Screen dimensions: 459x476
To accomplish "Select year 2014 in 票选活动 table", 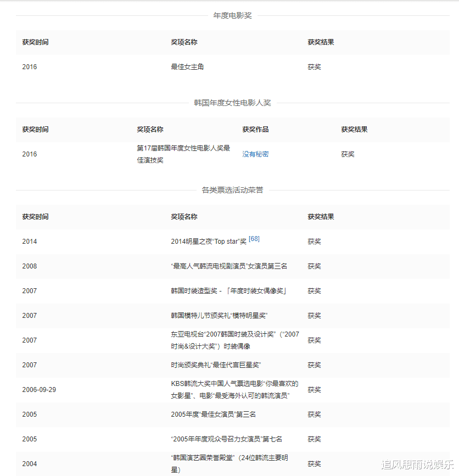I will point(30,242).
